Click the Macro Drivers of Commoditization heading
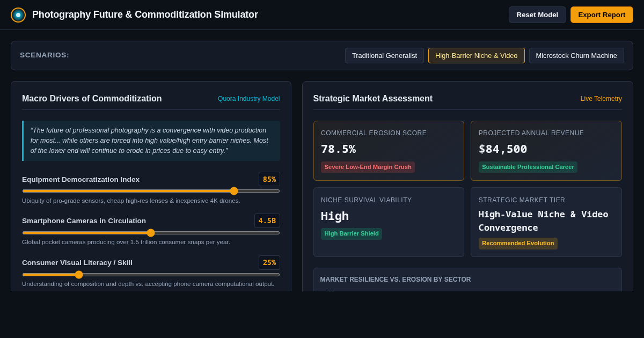644x338 pixels. 92,99
